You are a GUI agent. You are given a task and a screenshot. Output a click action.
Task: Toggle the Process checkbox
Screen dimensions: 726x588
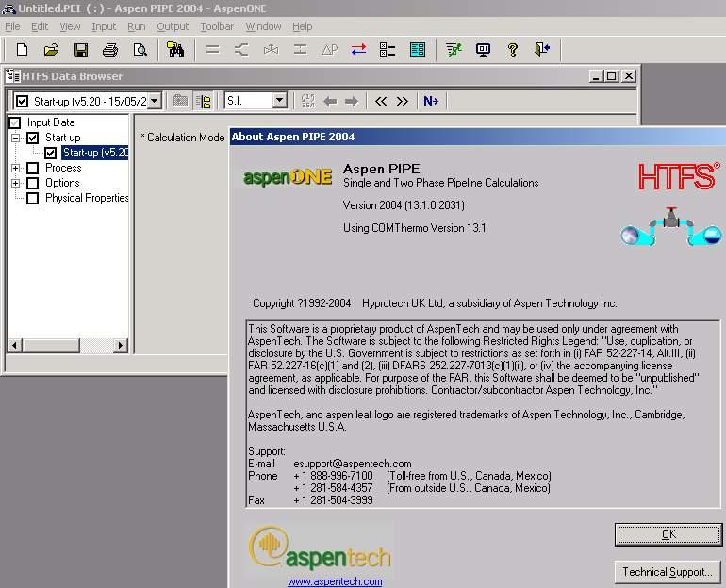pyautogui.click(x=32, y=168)
